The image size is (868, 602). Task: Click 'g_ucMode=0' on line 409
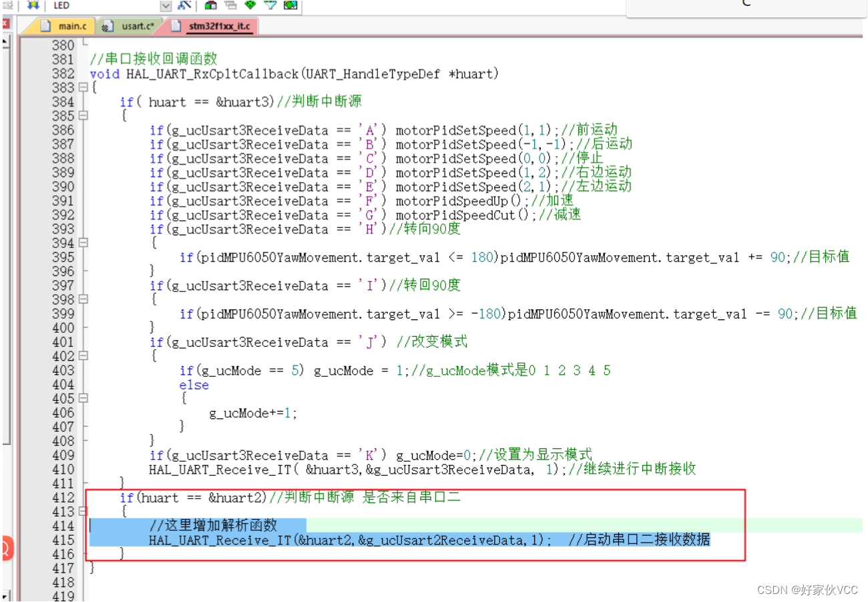click(x=434, y=456)
